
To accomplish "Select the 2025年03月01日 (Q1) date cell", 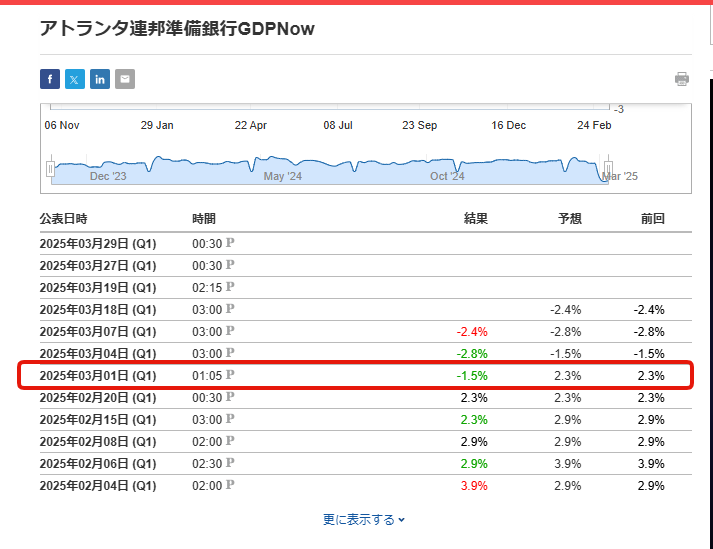I will click(98, 376).
